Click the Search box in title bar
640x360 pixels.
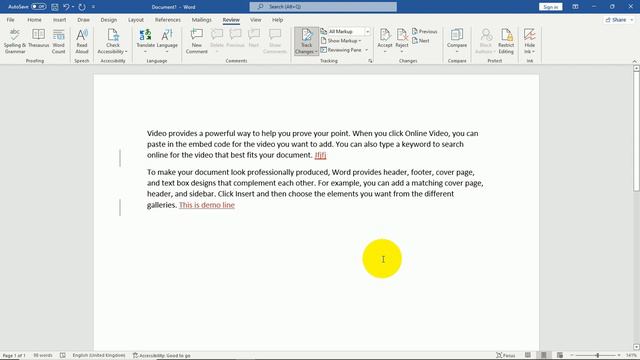pyautogui.click(x=323, y=7)
